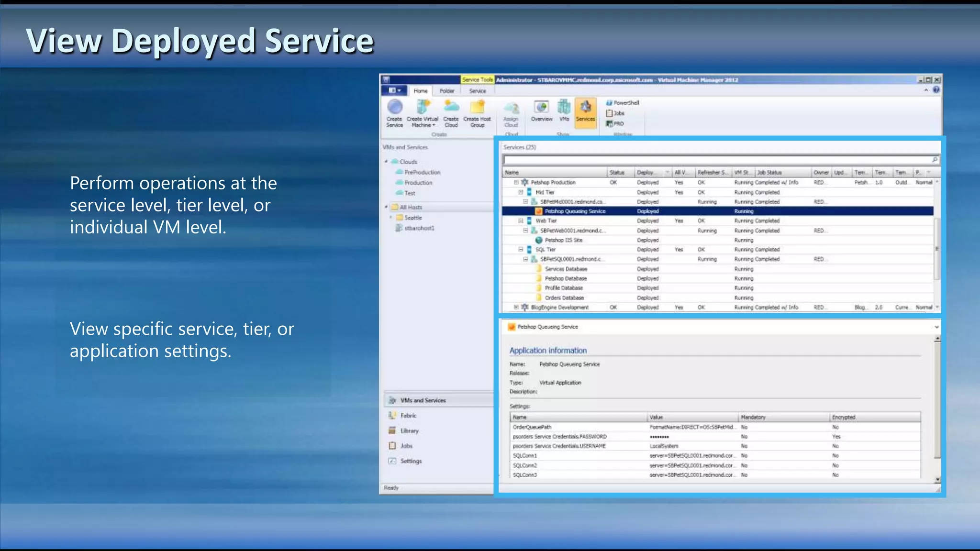The width and height of the screenshot is (980, 551).
Task: Show the VMs view from the ribbon
Action: (x=564, y=111)
